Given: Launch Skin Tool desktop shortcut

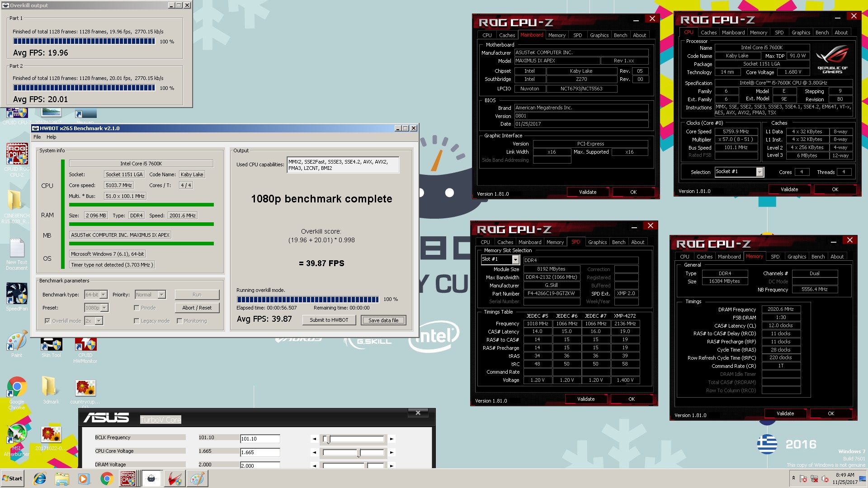Looking at the screenshot, I should tap(51, 347).
